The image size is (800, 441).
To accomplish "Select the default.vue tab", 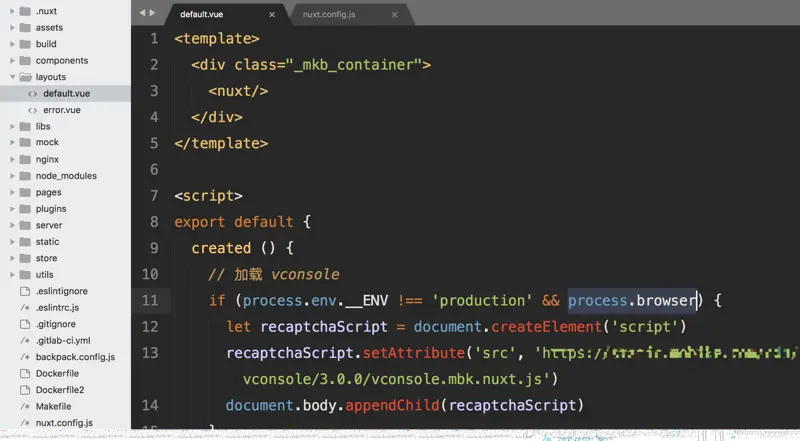I will click(x=202, y=14).
